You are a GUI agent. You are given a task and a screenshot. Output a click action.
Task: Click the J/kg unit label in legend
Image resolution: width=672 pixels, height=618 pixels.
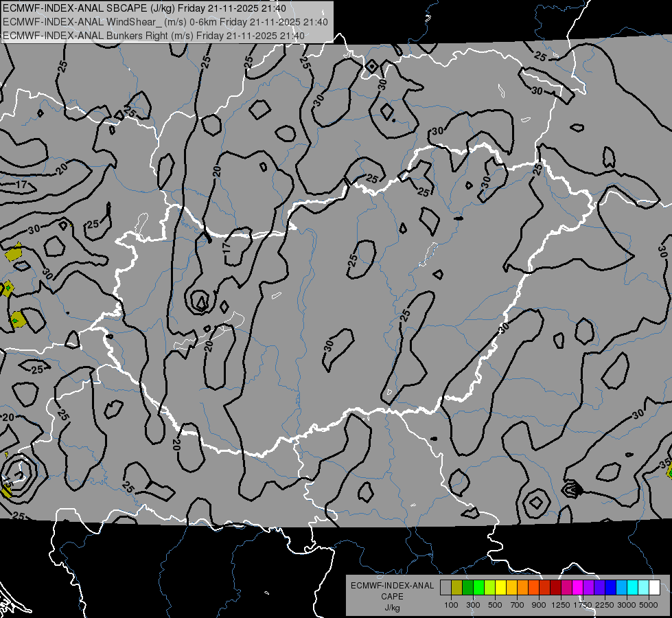pos(392,608)
